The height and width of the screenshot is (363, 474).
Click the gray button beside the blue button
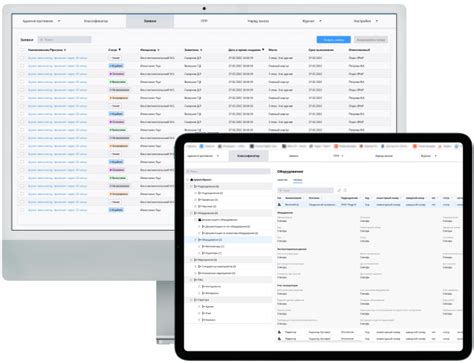click(x=371, y=40)
